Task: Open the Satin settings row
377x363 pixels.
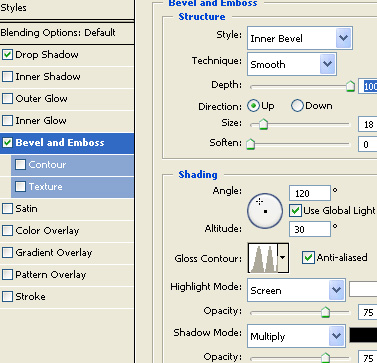Action: pyautogui.click(x=67, y=209)
